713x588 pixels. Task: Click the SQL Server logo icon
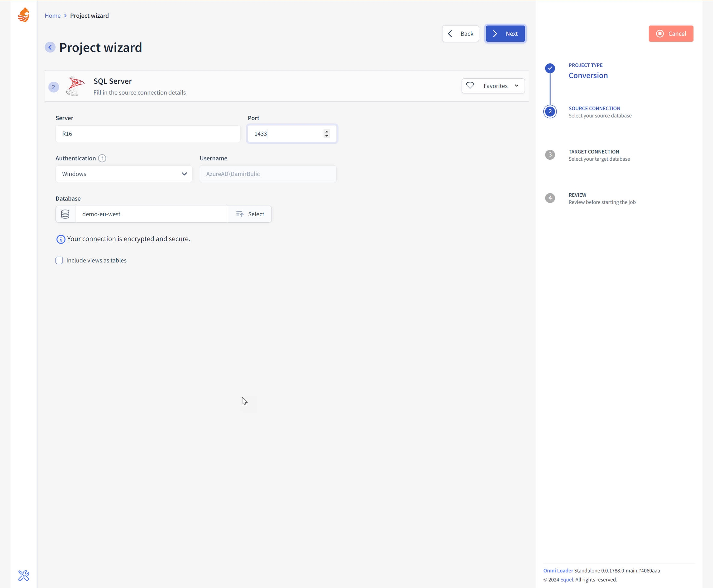(75, 86)
